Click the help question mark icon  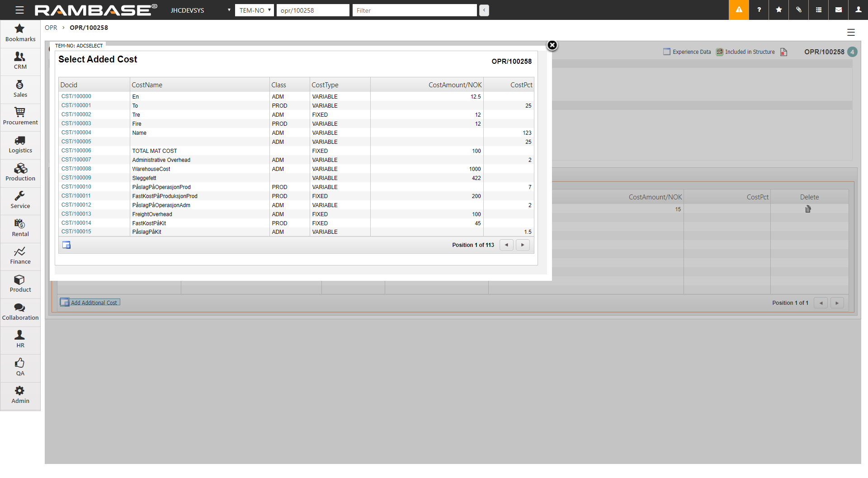759,10
